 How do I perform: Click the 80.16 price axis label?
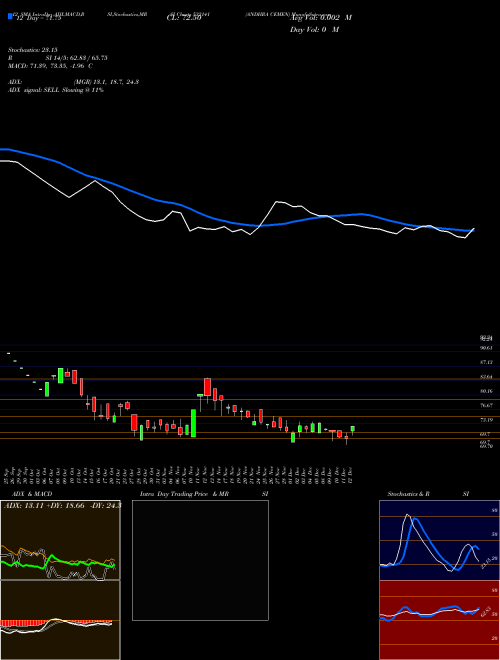click(486, 391)
